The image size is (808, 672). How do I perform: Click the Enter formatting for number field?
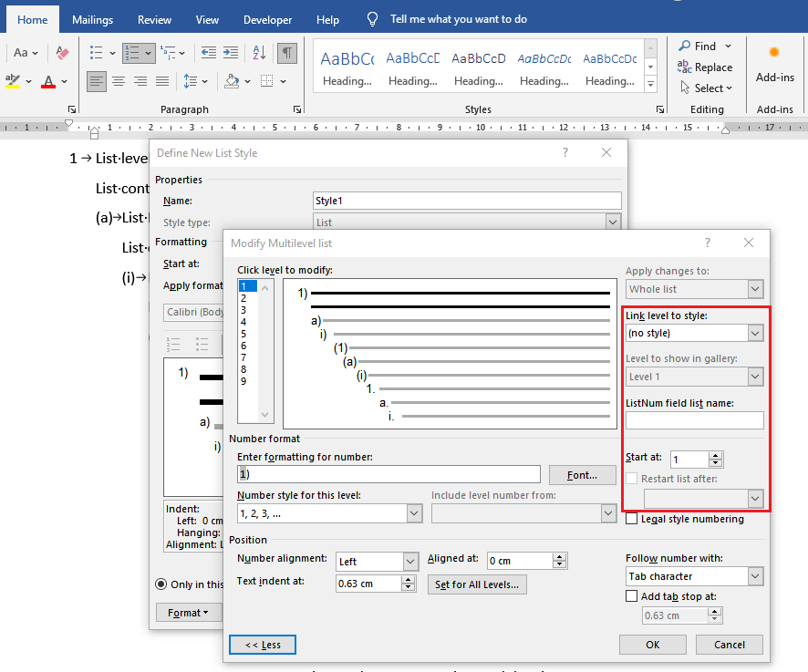click(x=389, y=474)
